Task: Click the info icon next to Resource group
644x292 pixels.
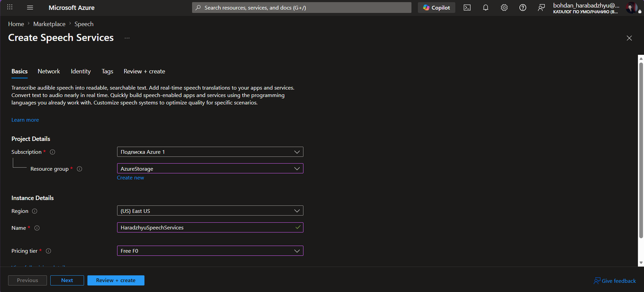Action: click(79, 169)
